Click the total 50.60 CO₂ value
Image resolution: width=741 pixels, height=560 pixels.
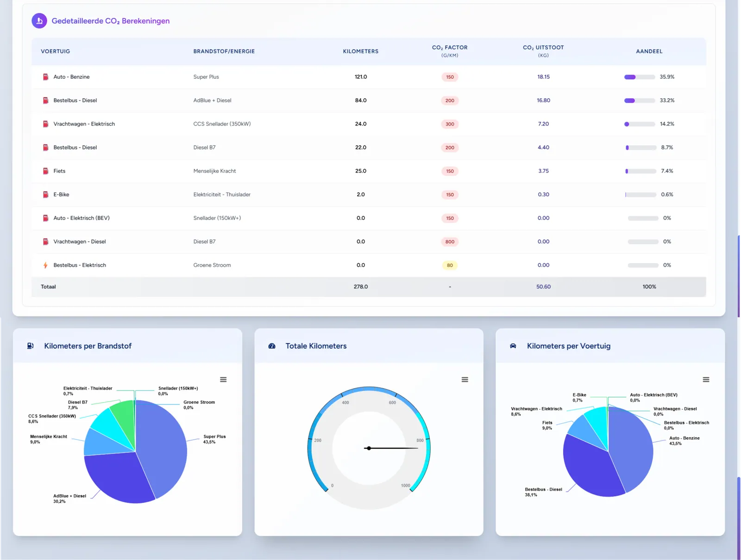pos(543,287)
